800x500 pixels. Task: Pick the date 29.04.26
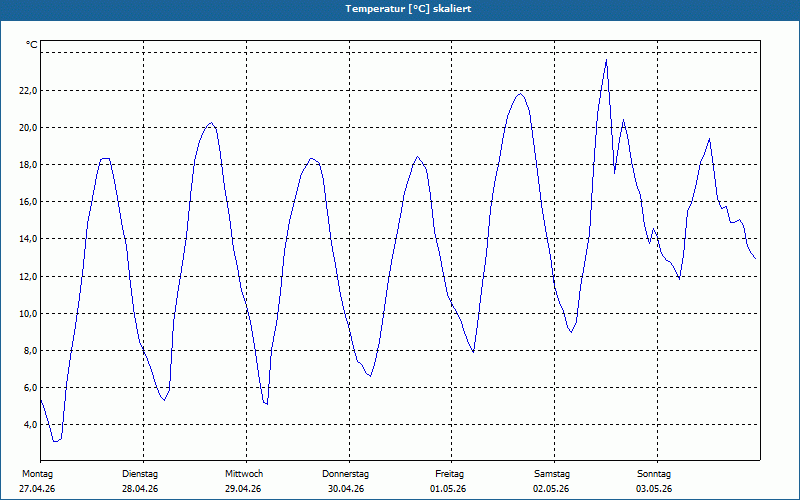tap(243, 489)
